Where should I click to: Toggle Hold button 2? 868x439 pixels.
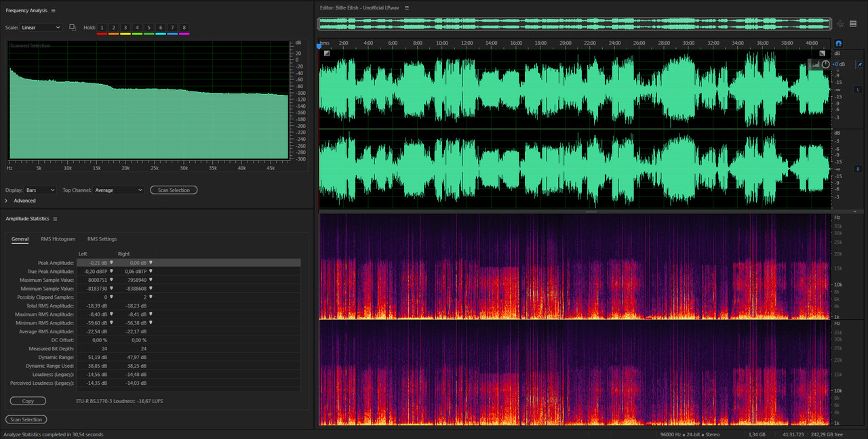tap(113, 28)
